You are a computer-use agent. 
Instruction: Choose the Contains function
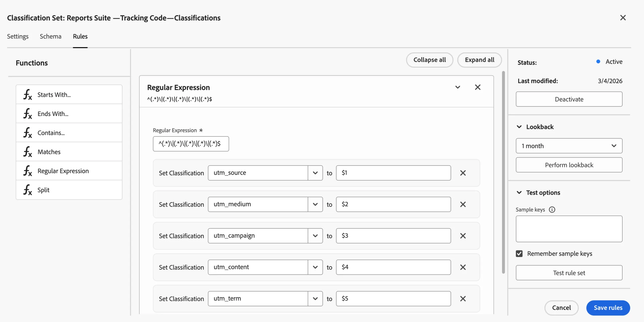51,133
